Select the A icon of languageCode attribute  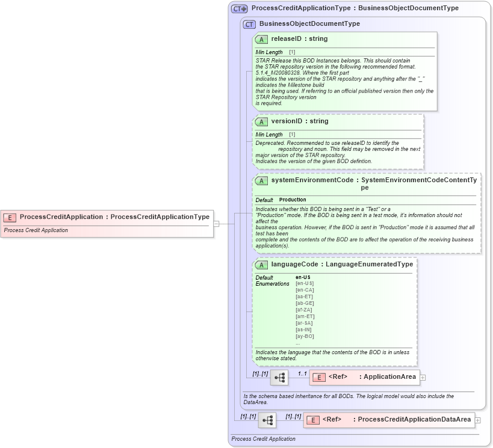(x=261, y=264)
